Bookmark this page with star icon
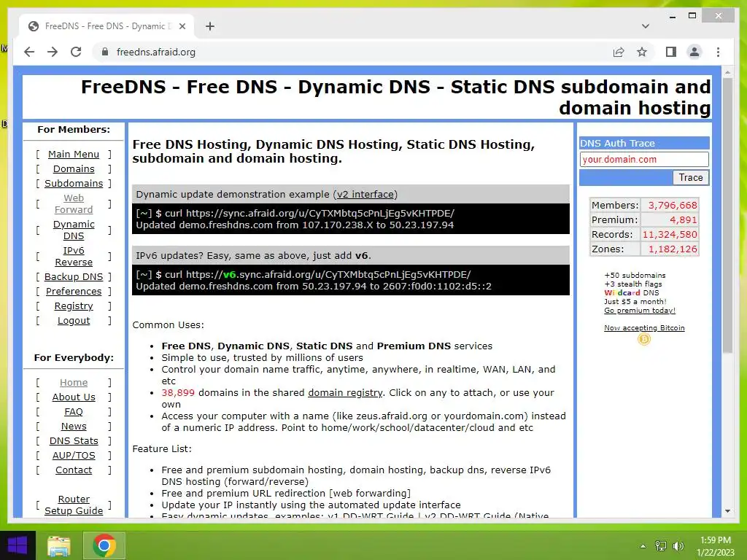The height and width of the screenshot is (560, 747). coord(642,52)
